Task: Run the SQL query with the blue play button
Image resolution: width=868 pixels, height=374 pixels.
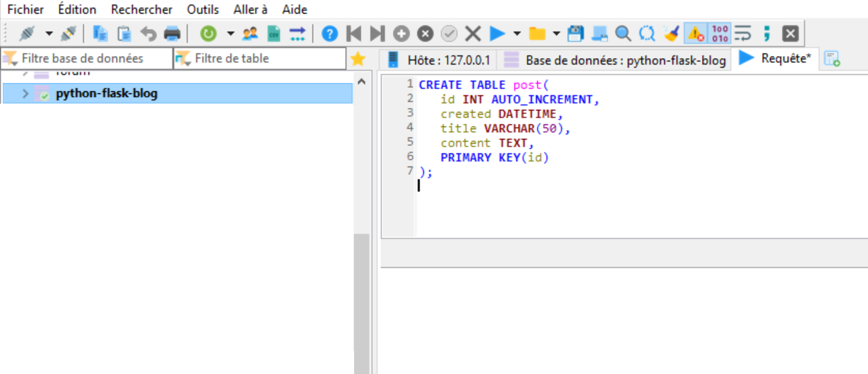Action: 497,33
